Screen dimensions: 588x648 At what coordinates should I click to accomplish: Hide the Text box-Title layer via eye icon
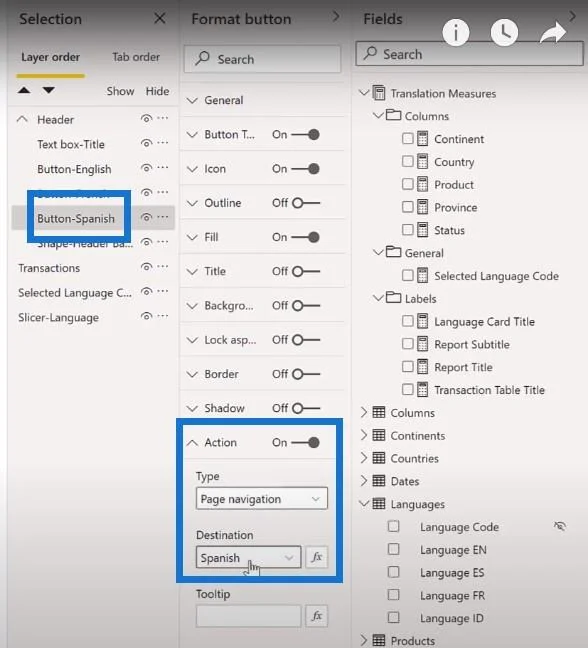(x=146, y=143)
